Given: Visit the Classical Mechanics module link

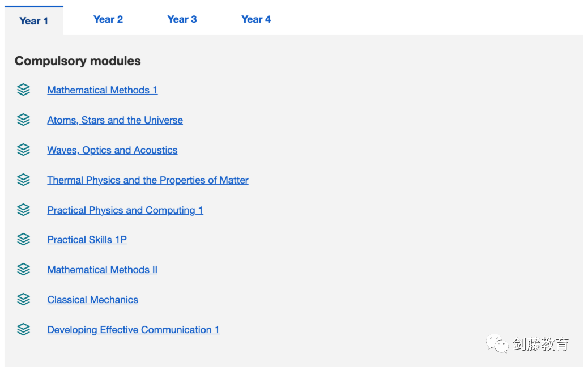Looking at the screenshot, I should tap(93, 300).
